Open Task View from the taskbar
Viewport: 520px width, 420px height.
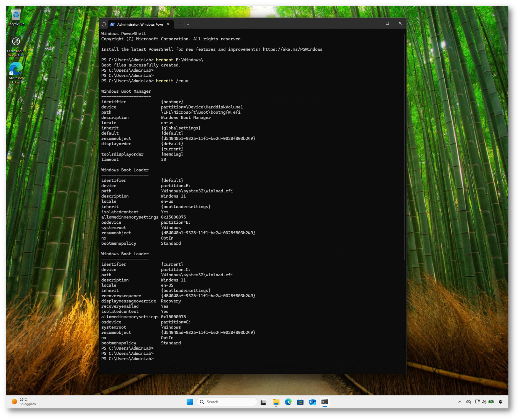point(263,402)
